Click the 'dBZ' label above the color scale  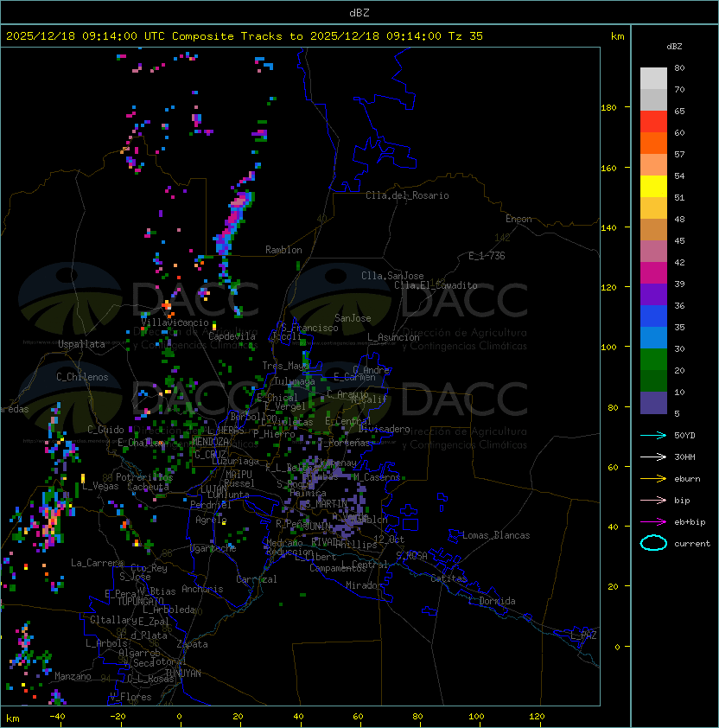click(x=674, y=47)
